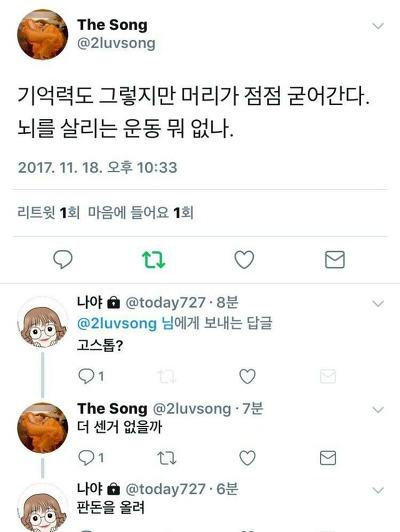
Task: View the 리트윗 1회 retweet list
Action: point(49,213)
